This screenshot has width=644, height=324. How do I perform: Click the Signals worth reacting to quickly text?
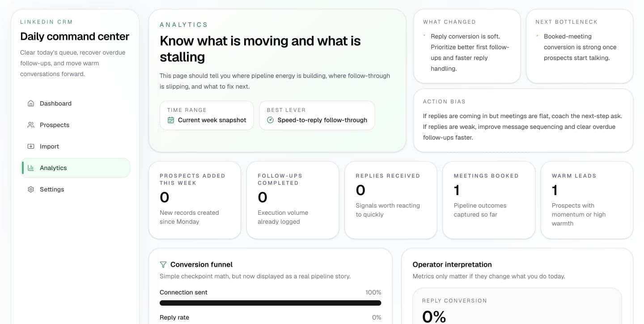(388, 210)
